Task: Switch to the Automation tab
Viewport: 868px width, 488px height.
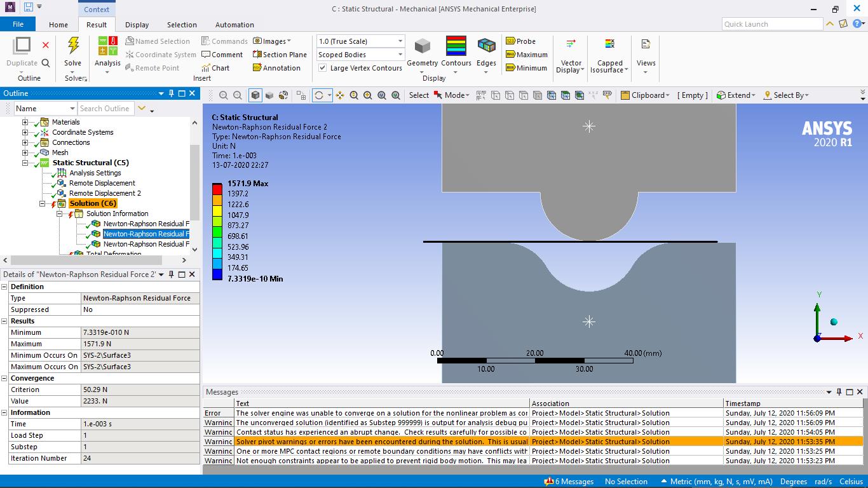Action: coord(234,25)
